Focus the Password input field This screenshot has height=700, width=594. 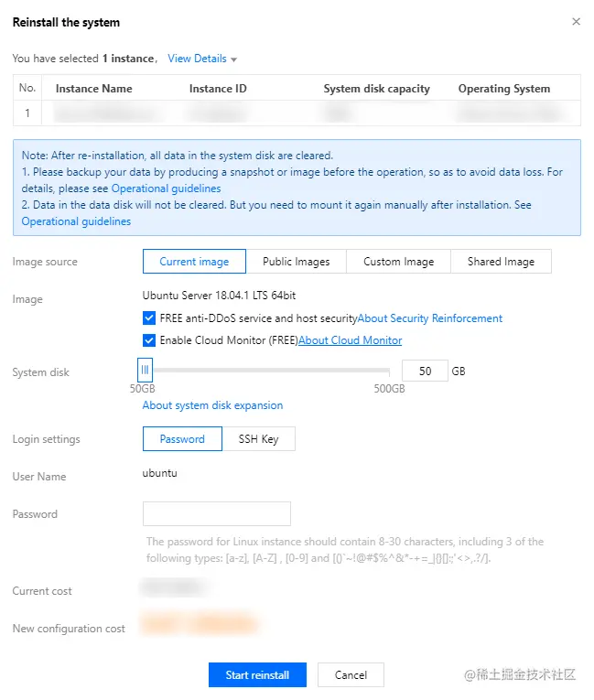pyautogui.click(x=217, y=514)
